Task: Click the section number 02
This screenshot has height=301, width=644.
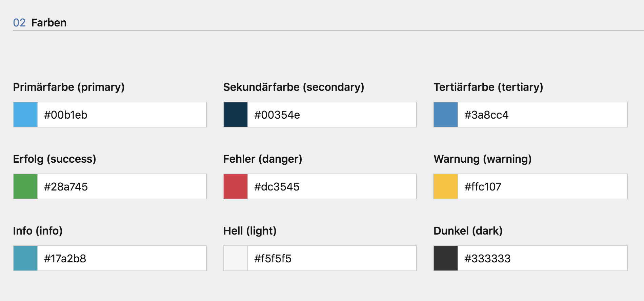Action: pyautogui.click(x=19, y=23)
